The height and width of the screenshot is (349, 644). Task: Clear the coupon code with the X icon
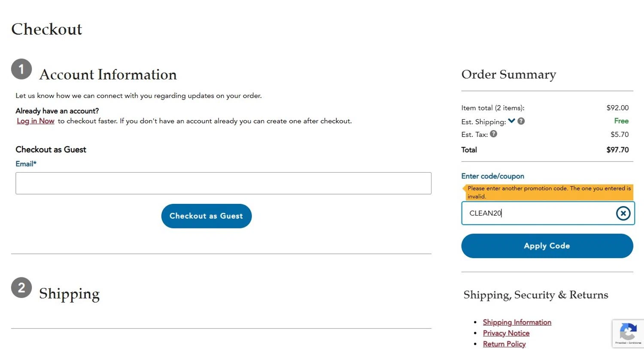click(x=623, y=213)
